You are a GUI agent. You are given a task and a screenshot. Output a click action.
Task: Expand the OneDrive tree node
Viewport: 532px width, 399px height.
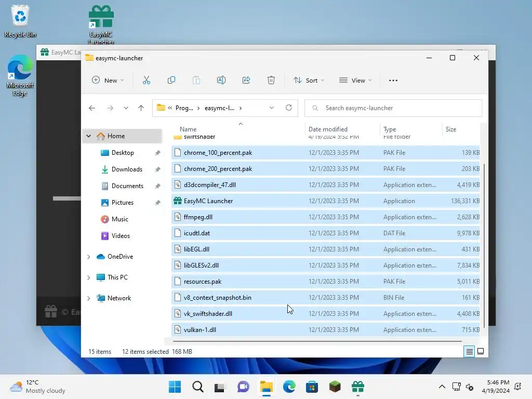88,257
